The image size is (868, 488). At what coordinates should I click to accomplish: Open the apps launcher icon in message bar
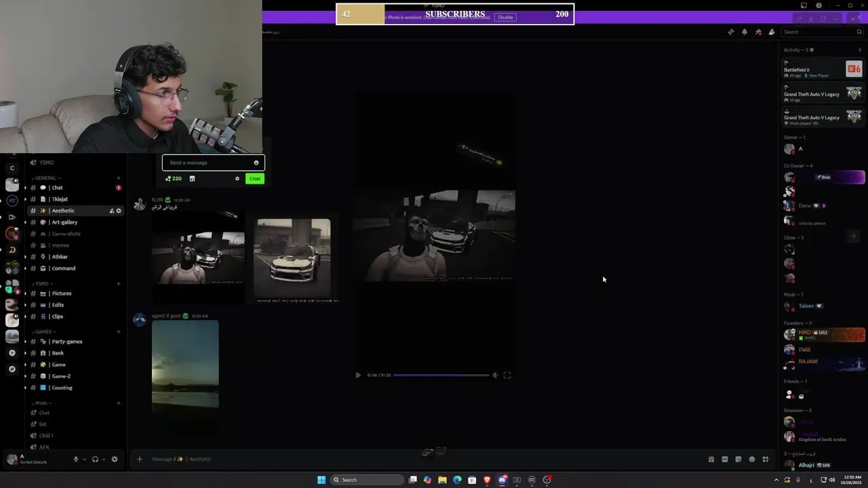(x=766, y=459)
